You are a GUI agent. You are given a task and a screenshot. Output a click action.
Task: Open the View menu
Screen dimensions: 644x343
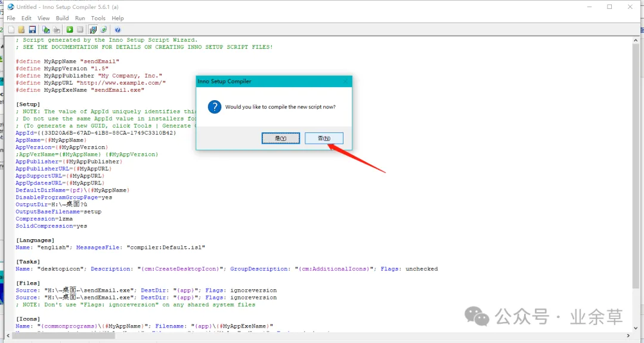pyautogui.click(x=44, y=18)
